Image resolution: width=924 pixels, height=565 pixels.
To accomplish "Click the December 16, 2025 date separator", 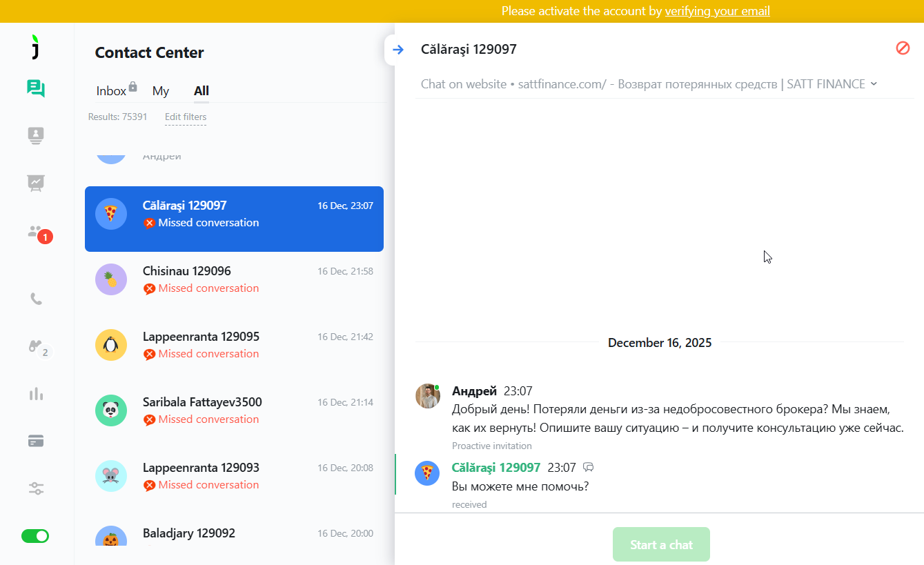I will (660, 342).
